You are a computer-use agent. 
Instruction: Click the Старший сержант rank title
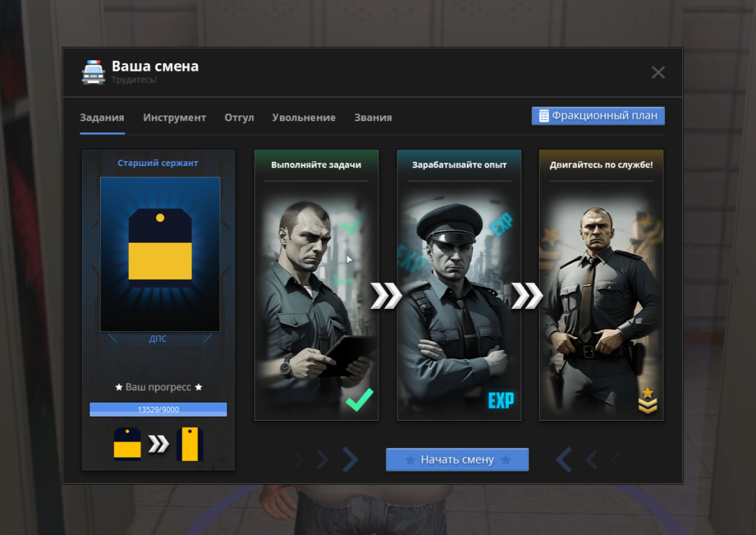[158, 163]
